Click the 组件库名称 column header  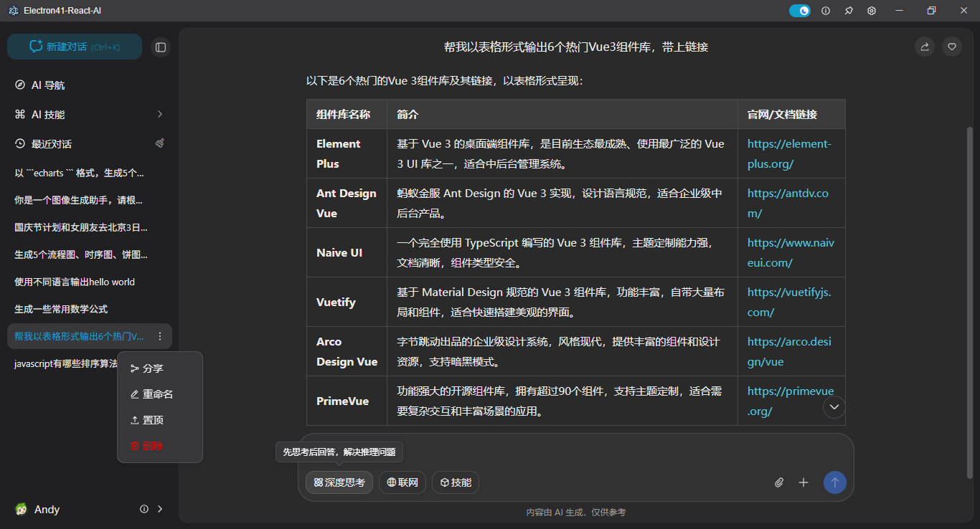[x=347, y=114]
